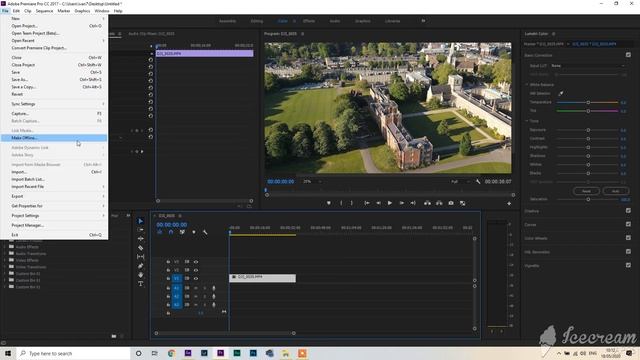
Task: Open timeline display settings wrench
Action: tap(205, 232)
